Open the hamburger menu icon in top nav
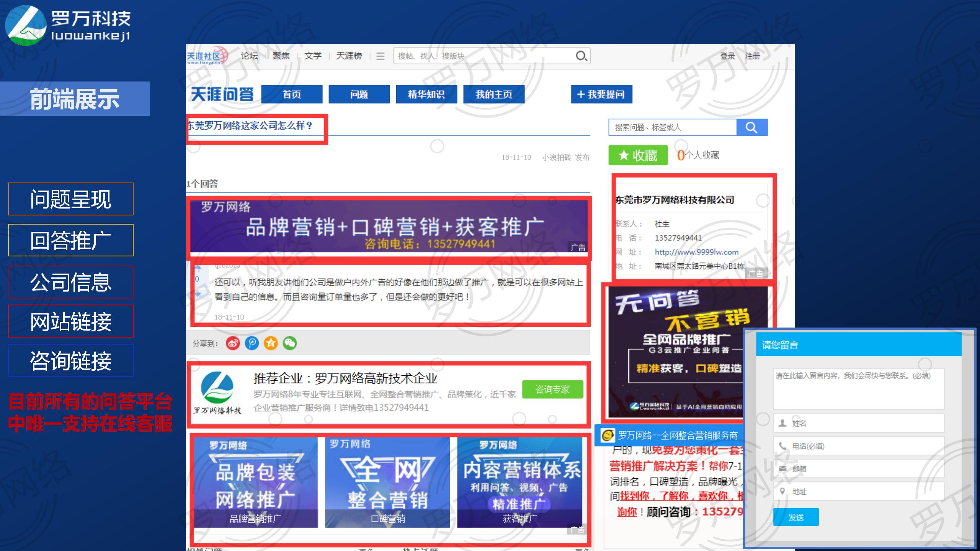This screenshot has height=551, width=980. tap(380, 56)
